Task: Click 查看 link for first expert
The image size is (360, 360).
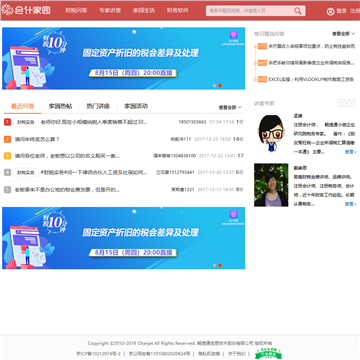Action: pos(350,152)
